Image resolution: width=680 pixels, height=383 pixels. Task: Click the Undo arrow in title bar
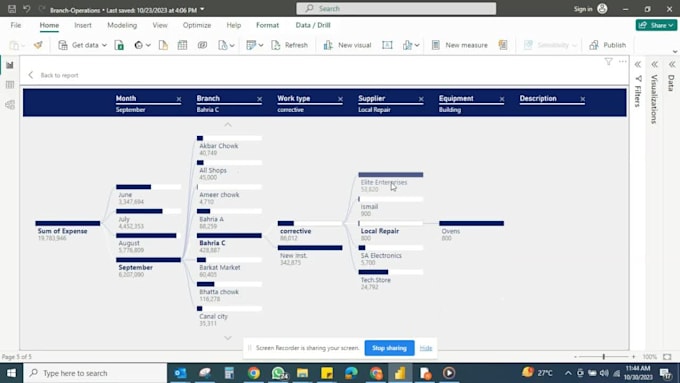[x=26, y=9]
